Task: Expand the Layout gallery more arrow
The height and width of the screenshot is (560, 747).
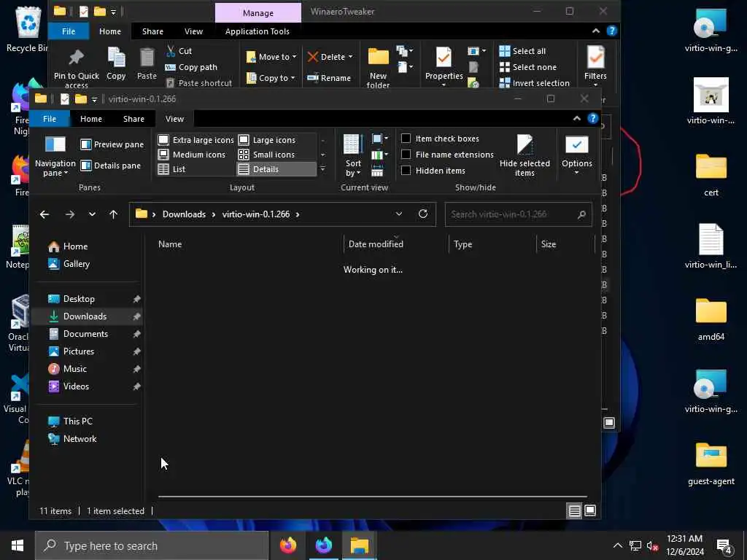Action: pyautogui.click(x=323, y=169)
